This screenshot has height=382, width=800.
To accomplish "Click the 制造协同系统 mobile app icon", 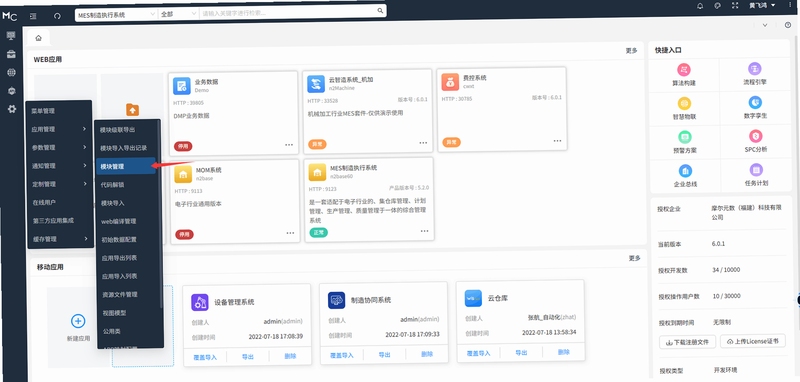I will click(336, 300).
